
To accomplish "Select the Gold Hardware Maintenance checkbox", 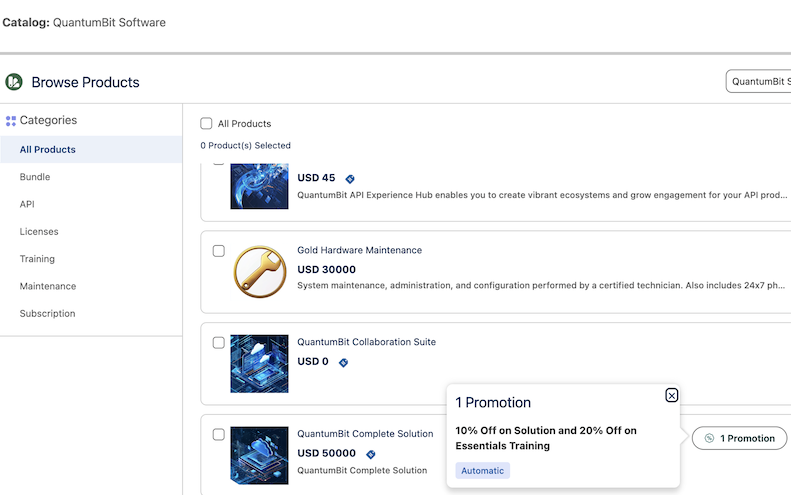I will [218, 251].
